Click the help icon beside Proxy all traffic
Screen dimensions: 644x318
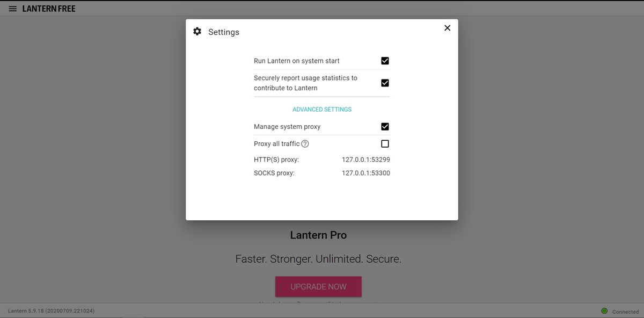point(305,144)
